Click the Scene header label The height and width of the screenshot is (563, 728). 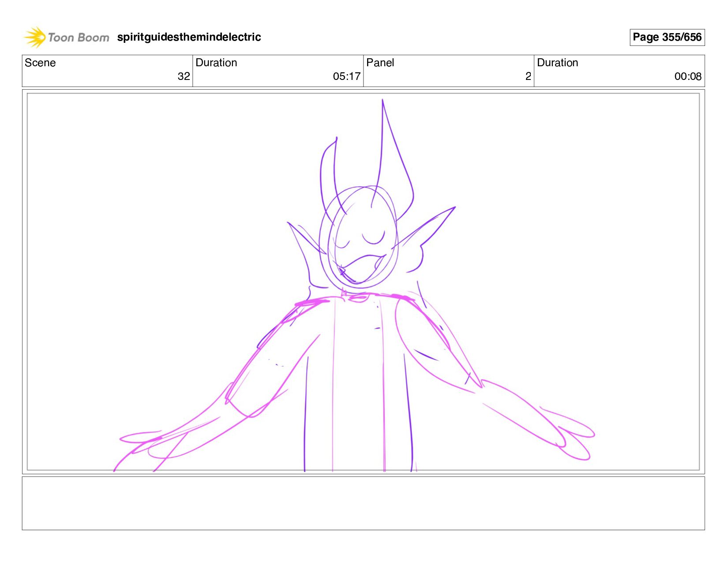40,63
